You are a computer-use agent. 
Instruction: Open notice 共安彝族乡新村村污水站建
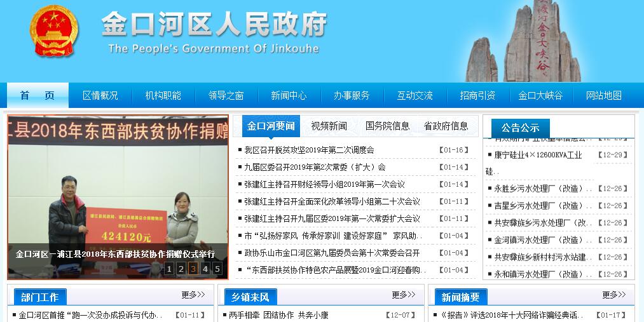[542, 257]
